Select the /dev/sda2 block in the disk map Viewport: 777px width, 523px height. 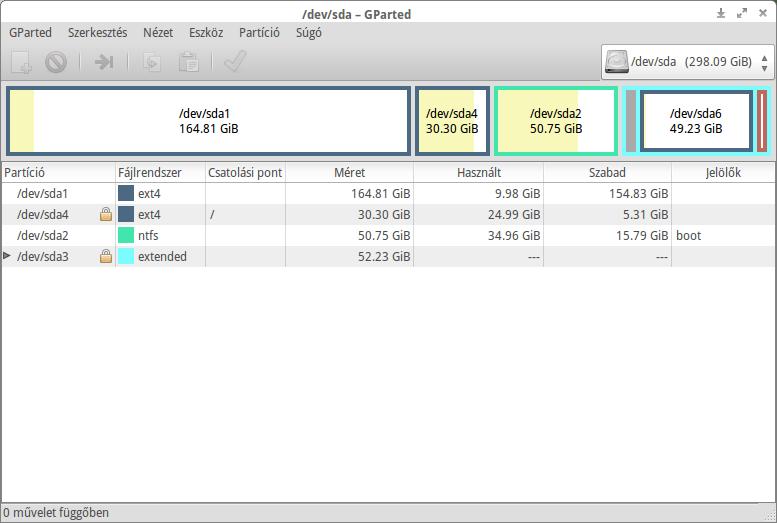tap(556, 121)
